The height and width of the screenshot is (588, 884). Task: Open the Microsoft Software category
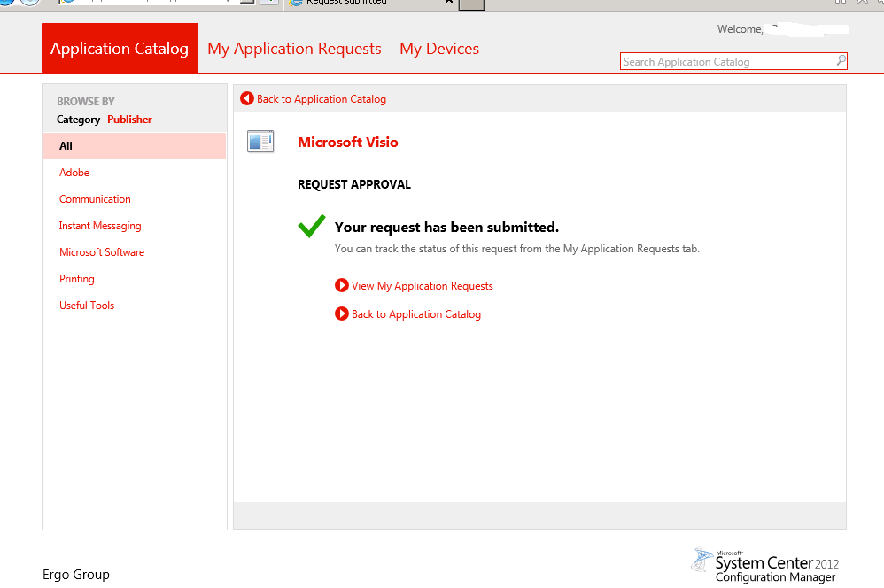tap(102, 252)
